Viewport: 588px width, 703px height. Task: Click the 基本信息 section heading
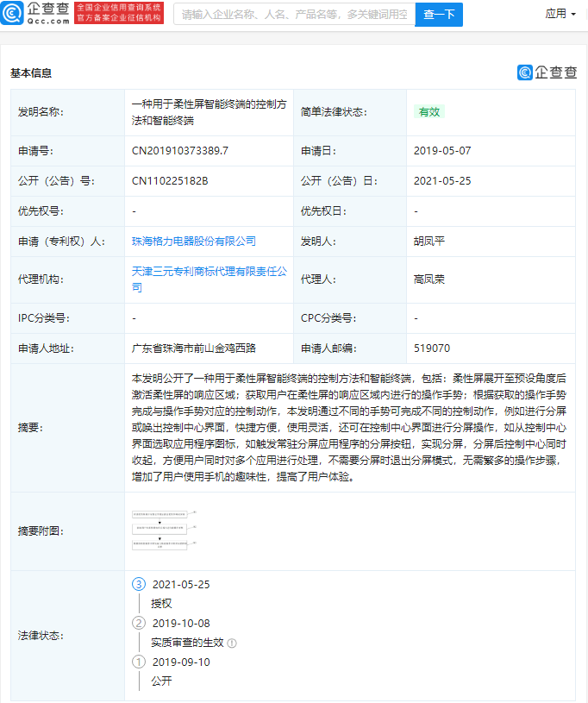[x=31, y=73]
